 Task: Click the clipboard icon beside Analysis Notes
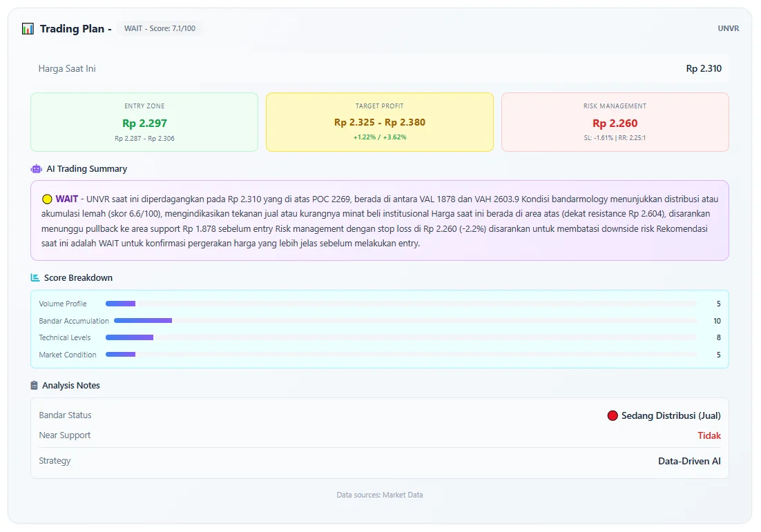click(x=35, y=386)
